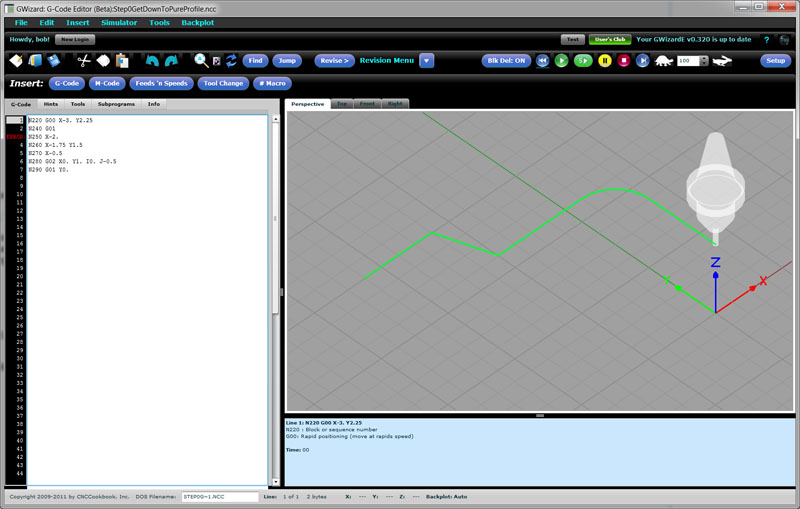Click the Setup button
Image resolution: width=800 pixels, height=509 pixels.
point(776,61)
